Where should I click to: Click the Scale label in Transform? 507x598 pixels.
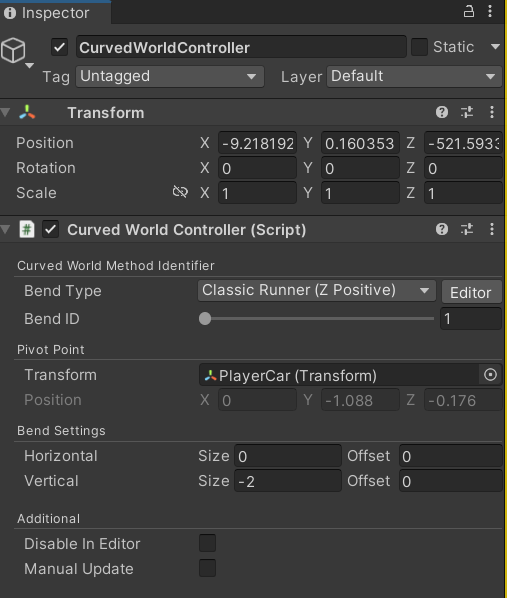(x=36, y=193)
